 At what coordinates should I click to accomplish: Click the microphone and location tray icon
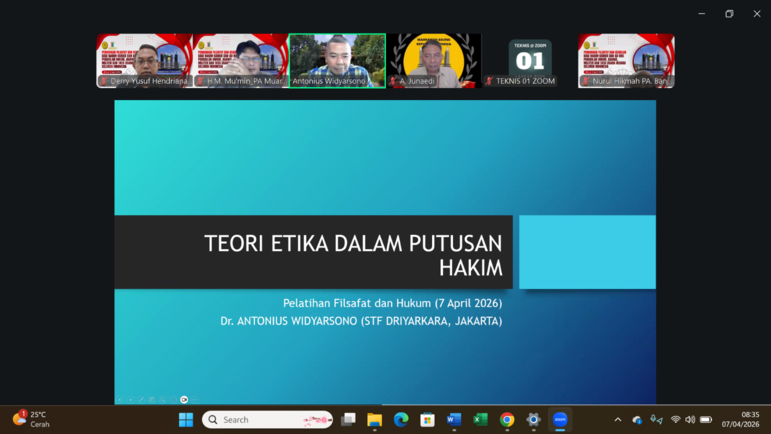656,420
